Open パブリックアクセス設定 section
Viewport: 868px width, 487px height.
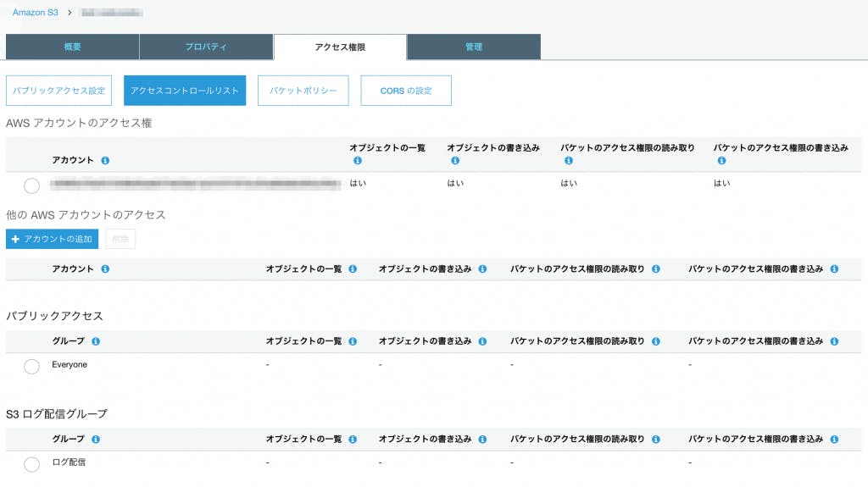pyautogui.click(x=58, y=91)
